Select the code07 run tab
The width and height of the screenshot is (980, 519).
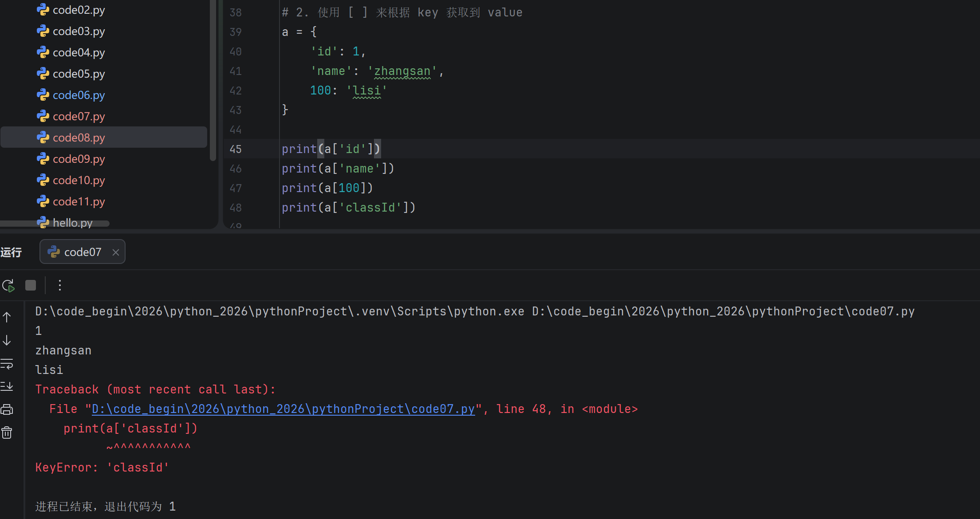pyautogui.click(x=82, y=252)
